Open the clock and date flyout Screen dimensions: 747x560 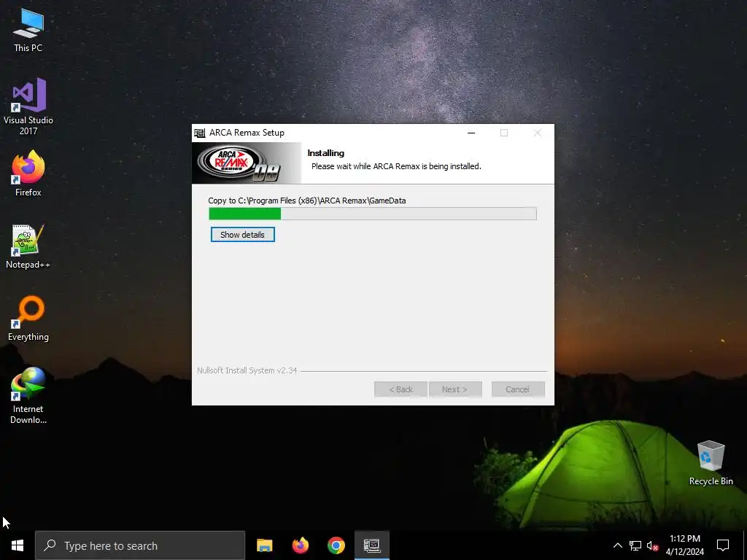pyautogui.click(x=684, y=545)
